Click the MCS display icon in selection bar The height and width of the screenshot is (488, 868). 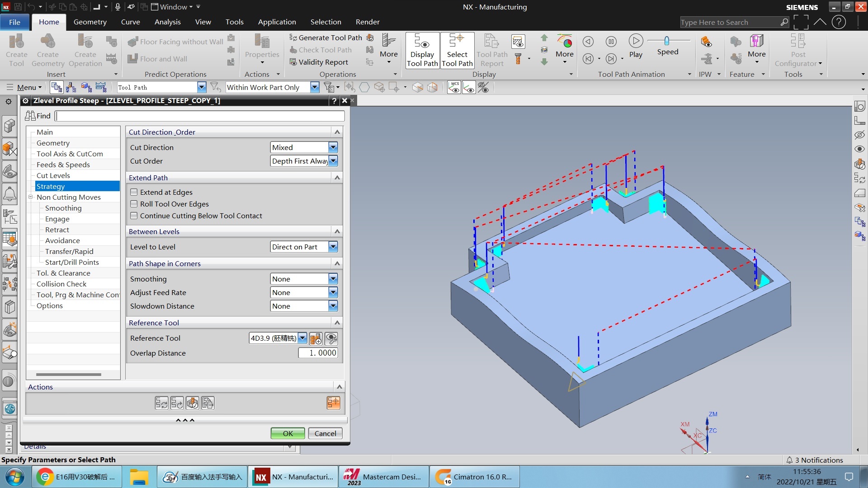click(x=454, y=87)
